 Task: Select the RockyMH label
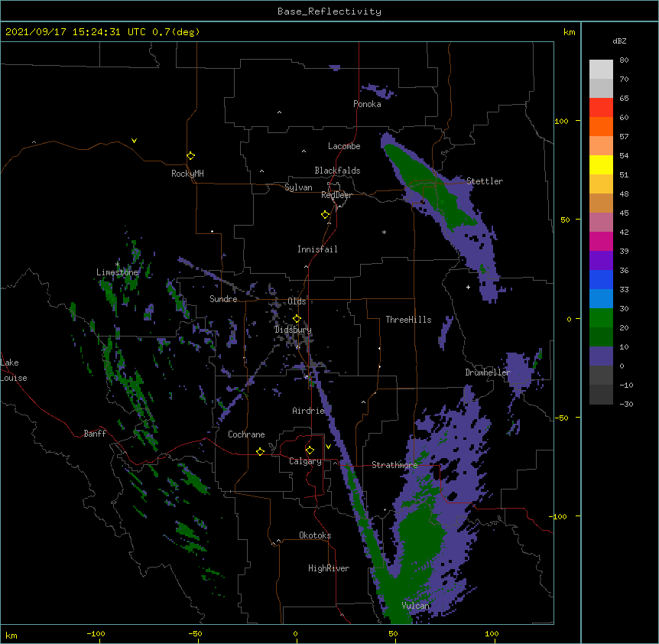point(187,174)
